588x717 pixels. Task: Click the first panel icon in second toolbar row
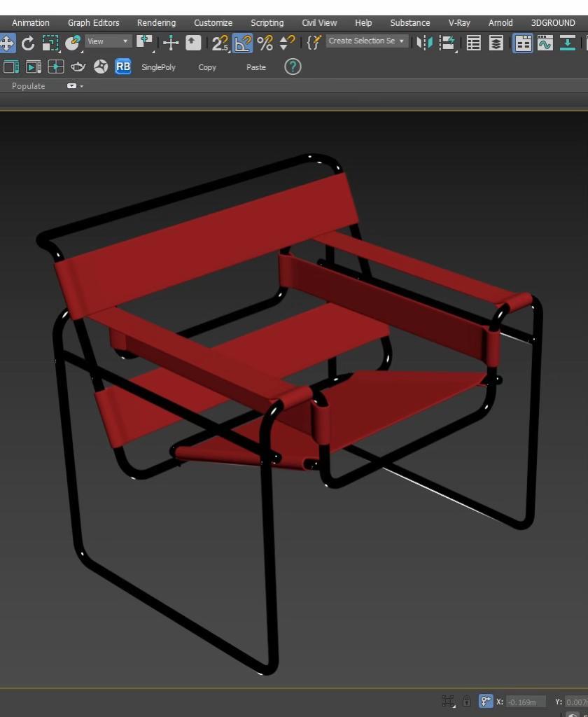tap(11, 67)
